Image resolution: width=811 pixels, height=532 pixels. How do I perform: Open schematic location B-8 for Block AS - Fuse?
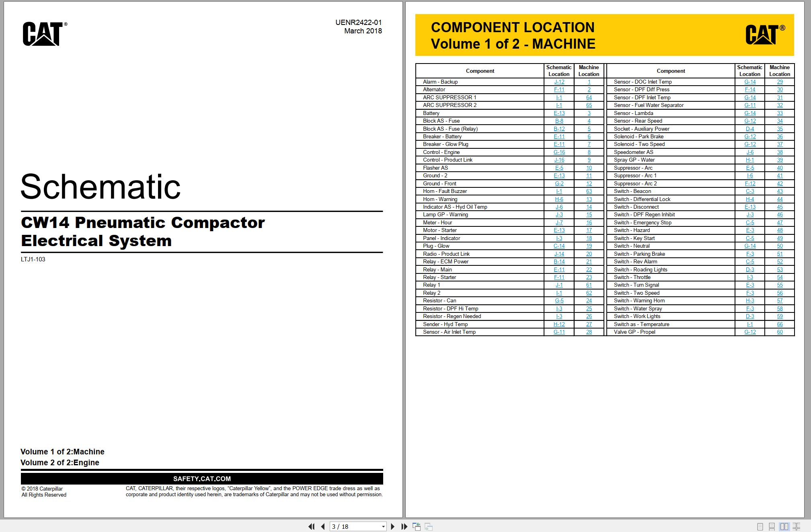559,121
